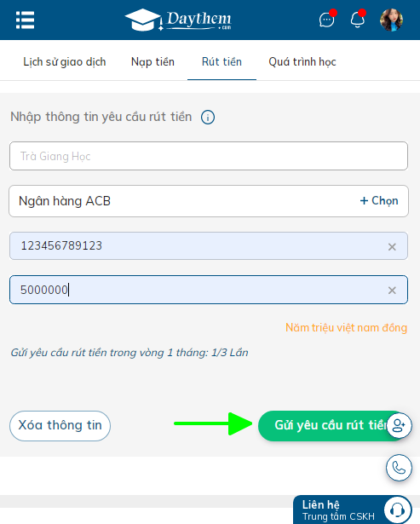Viewport: 420px width, 524px height.
Task: Open the user profile avatar
Action: click(x=391, y=20)
